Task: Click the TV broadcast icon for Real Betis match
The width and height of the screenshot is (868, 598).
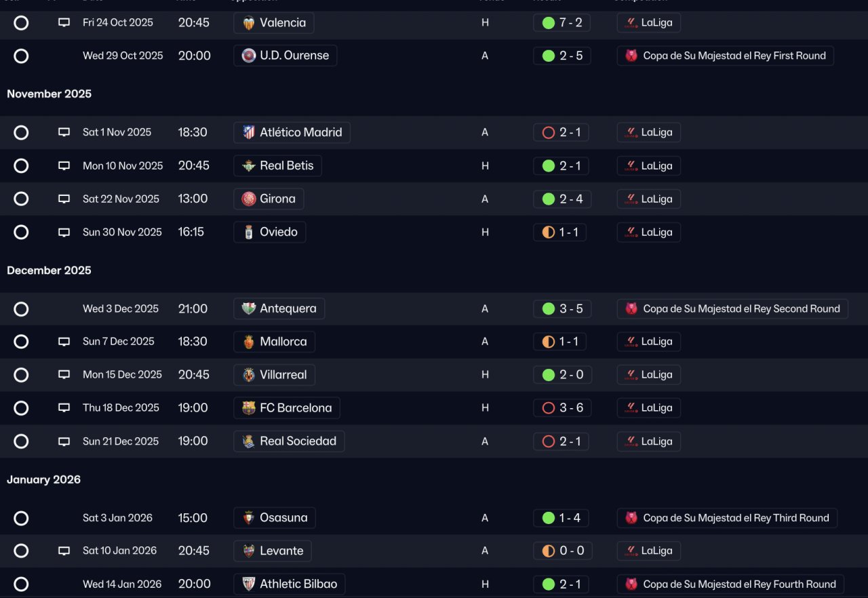Action: [x=64, y=165]
